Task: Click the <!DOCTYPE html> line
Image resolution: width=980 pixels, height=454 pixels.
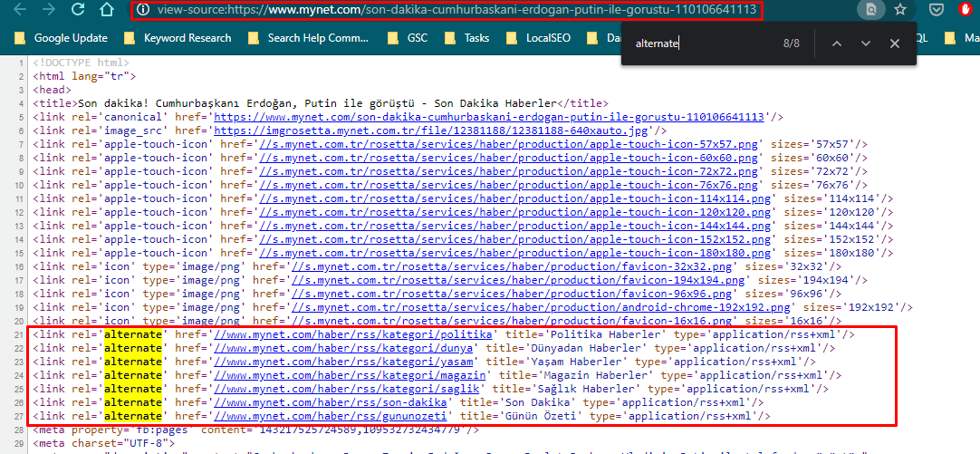Action: tap(82, 63)
